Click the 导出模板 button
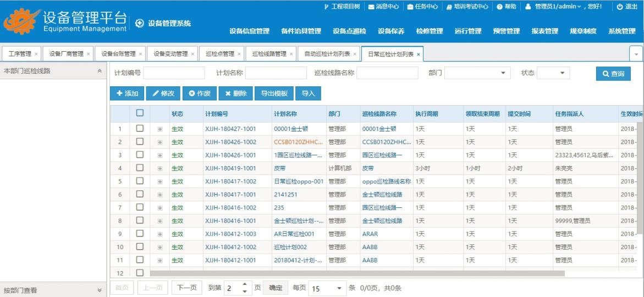The height and width of the screenshot is (297, 644). pyautogui.click(x=273, y=94)
